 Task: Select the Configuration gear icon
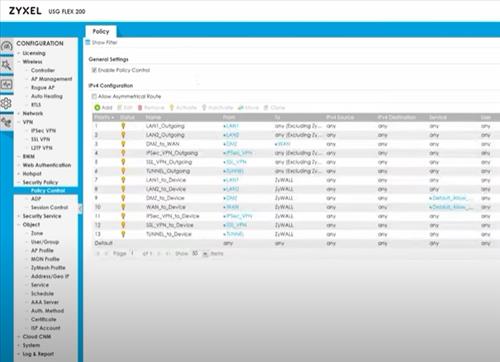point(6,103)
